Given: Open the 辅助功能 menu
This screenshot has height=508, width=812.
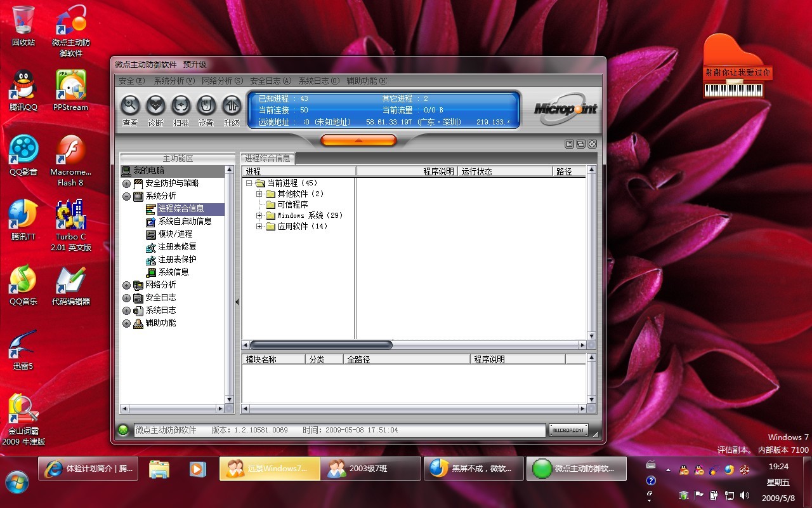Looking at the screenshot, I should click(x=367, y=81).
